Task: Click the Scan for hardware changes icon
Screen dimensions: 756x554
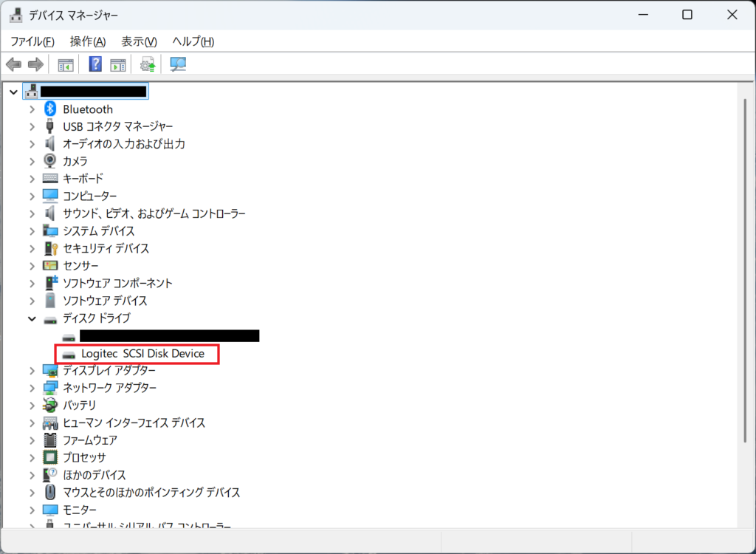Action: (178, 65)
